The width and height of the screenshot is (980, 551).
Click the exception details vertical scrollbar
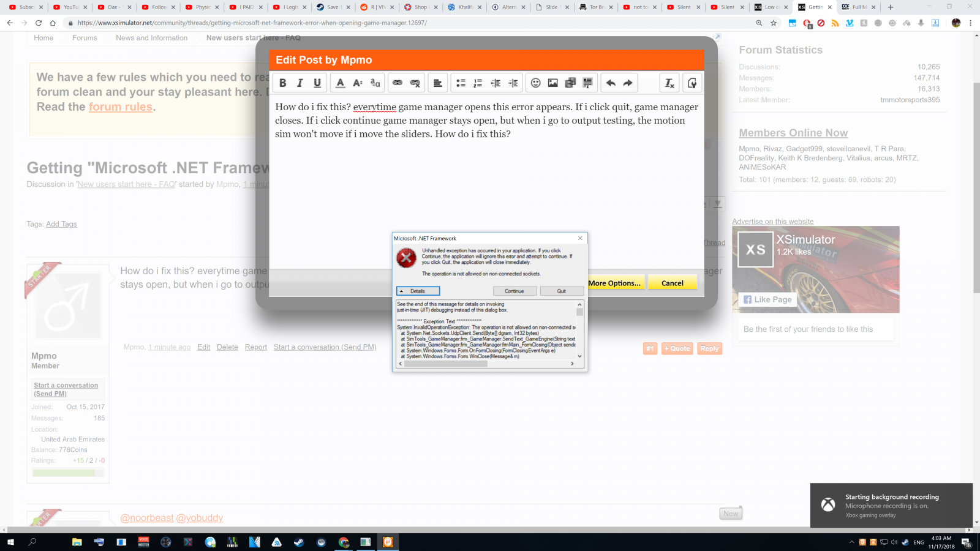coord(579,330)
